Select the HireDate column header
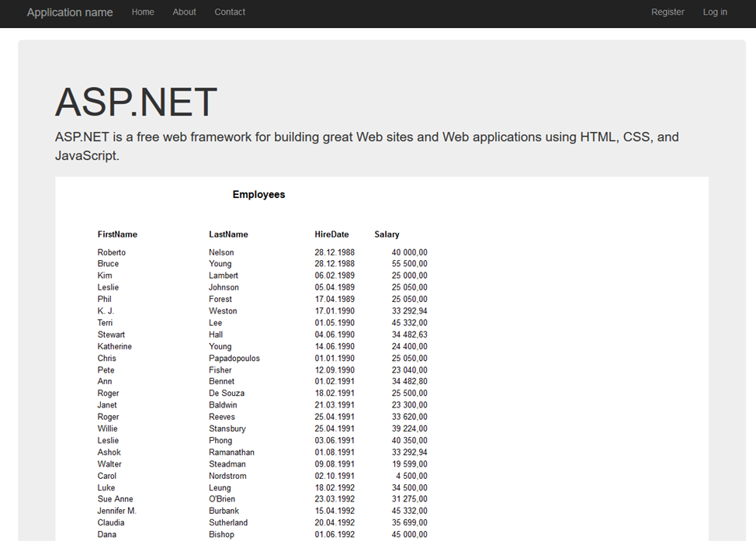Image resolution: width=756 pixels, height=541 pixels. [331, 234]
